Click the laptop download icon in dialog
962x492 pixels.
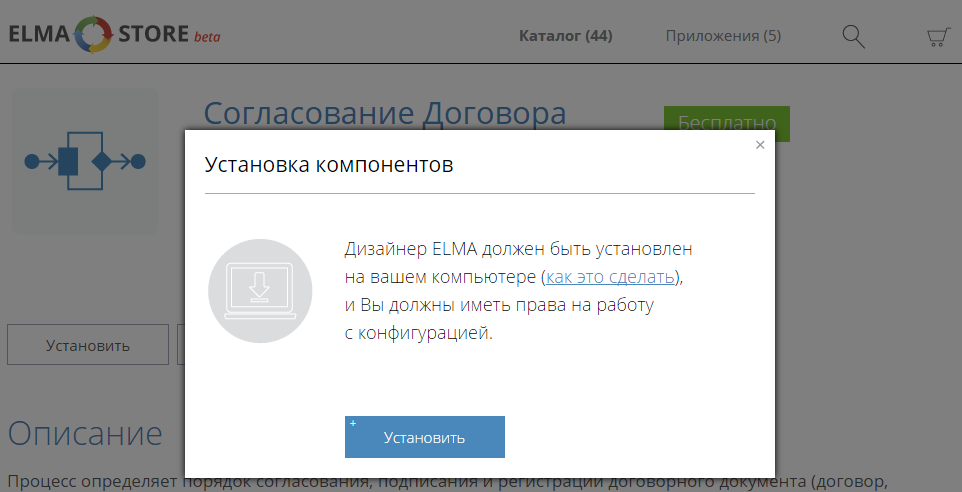(x=260, y=291)
